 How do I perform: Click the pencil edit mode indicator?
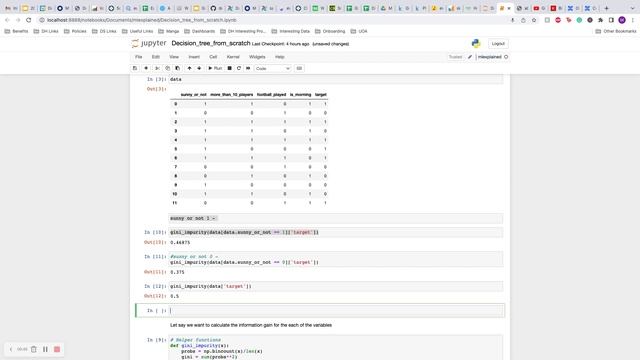470,57
